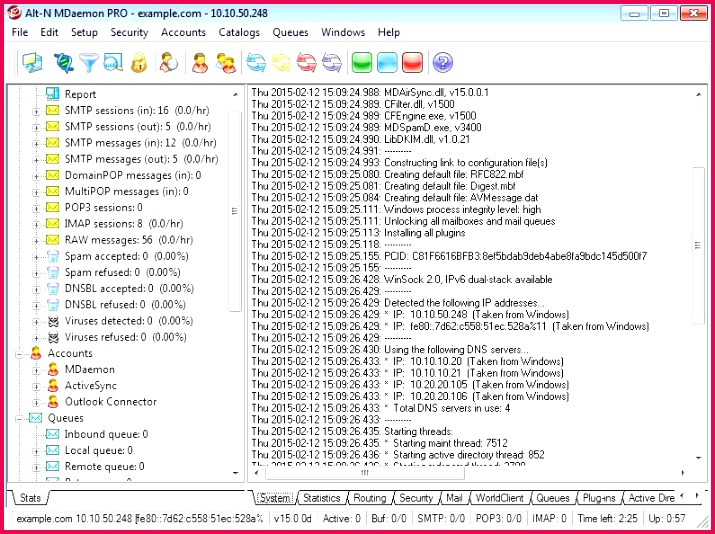Switch to the WorldClient log tab
The height and width of the screenshot is (534, 715).
click(x=499, y=498)
